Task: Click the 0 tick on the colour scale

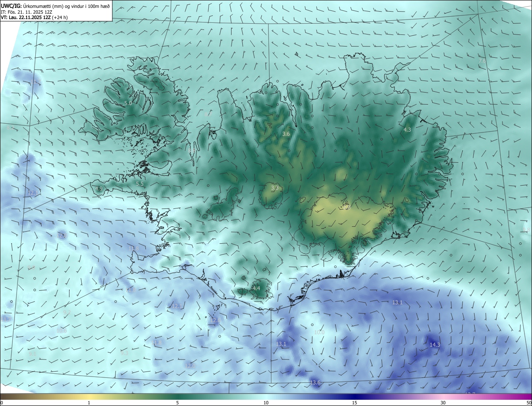Action: (1, 403)
